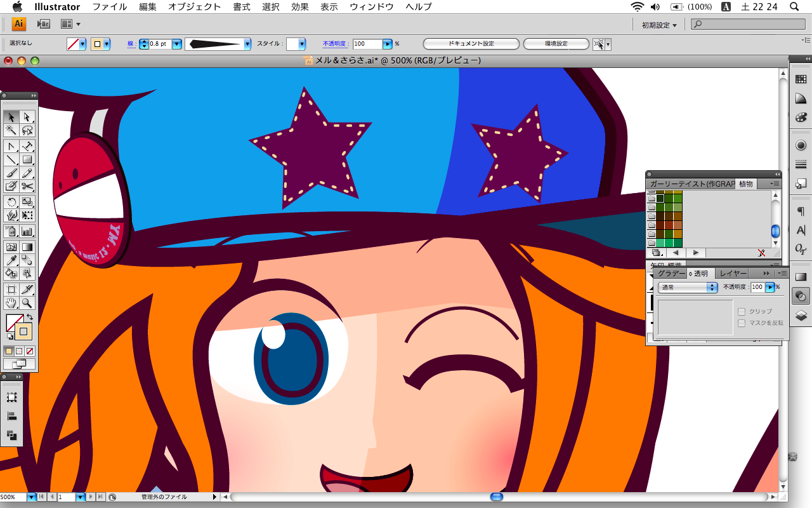The image size is (812, 508).
Task: Expand the stroke weight 0.8 pt dropdown
Action: pyautogui.click(x=176, y=44)
